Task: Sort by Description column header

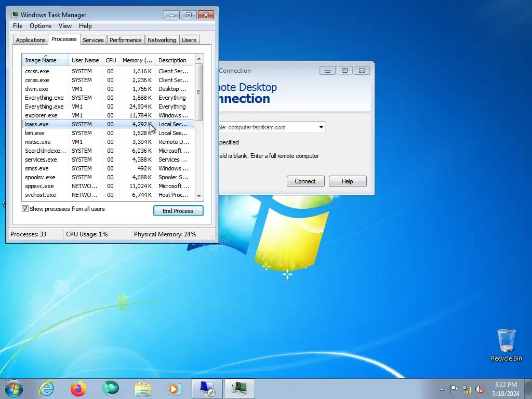Action: point(175,60)
